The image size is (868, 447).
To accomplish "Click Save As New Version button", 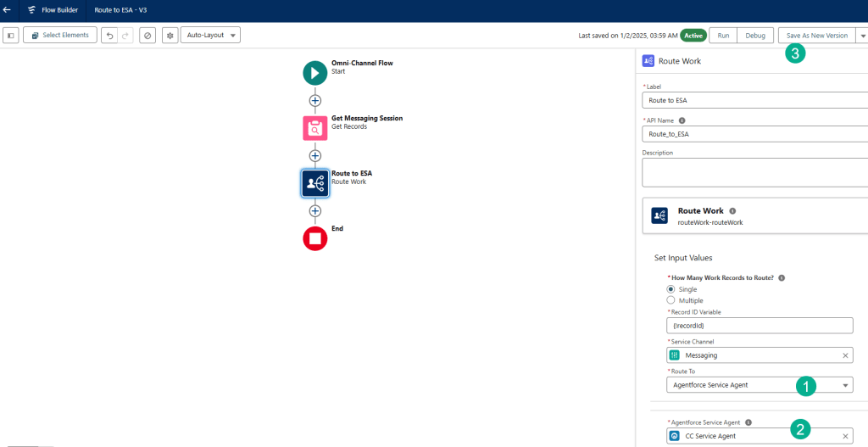I will 816,36.
